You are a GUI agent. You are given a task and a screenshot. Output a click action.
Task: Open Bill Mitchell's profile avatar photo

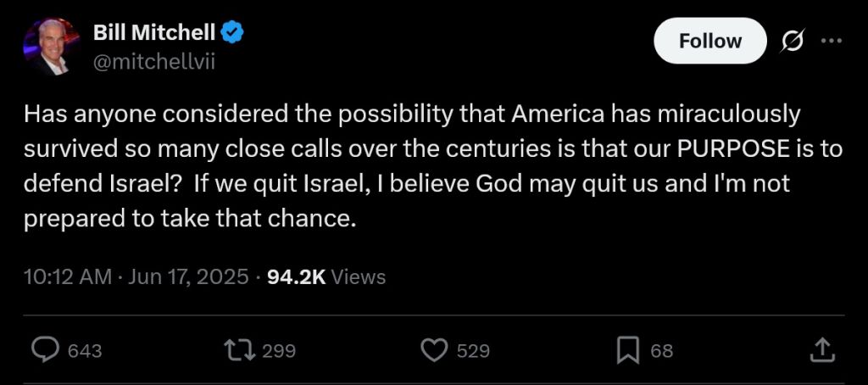(x=52, y=47)
